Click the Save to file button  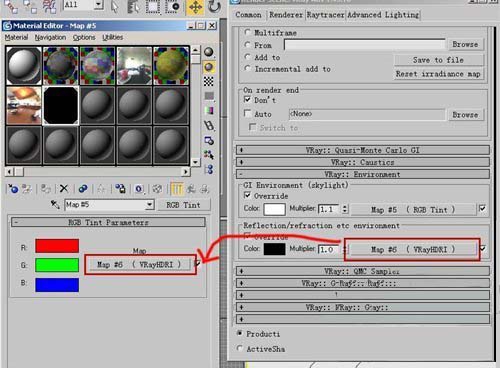pyautogui.click(x=438, y=60)
